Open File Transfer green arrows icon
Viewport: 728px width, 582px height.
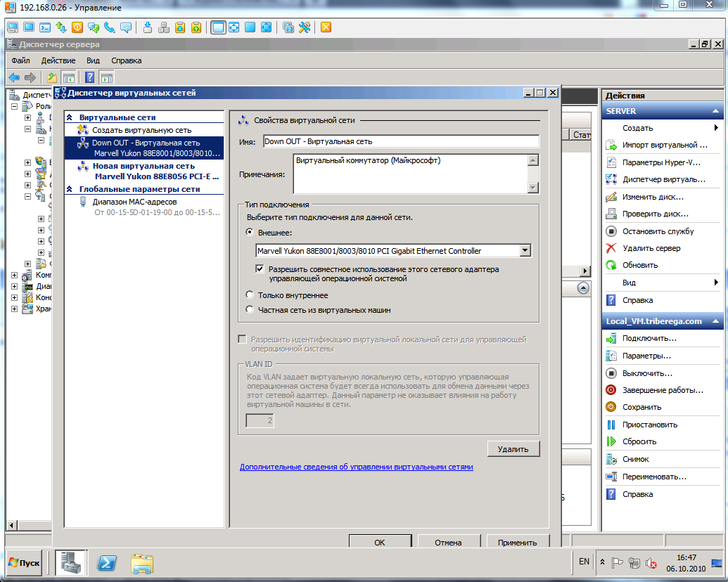click(x=61, y=27)
